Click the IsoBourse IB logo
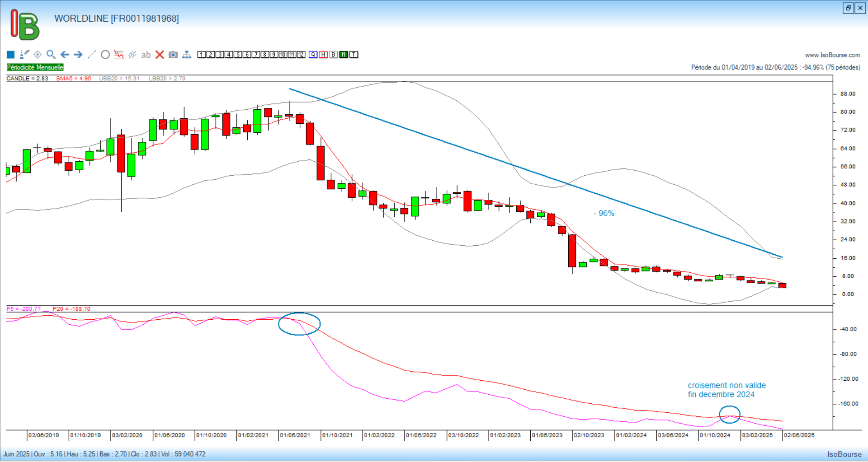 (25, 25)
